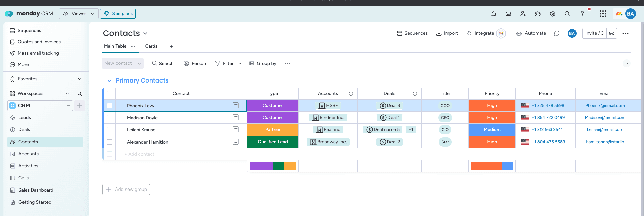Click the Medium priority cell for Leilani
The width and height of the screenshot is (644, 216).
tap(492, 130)
